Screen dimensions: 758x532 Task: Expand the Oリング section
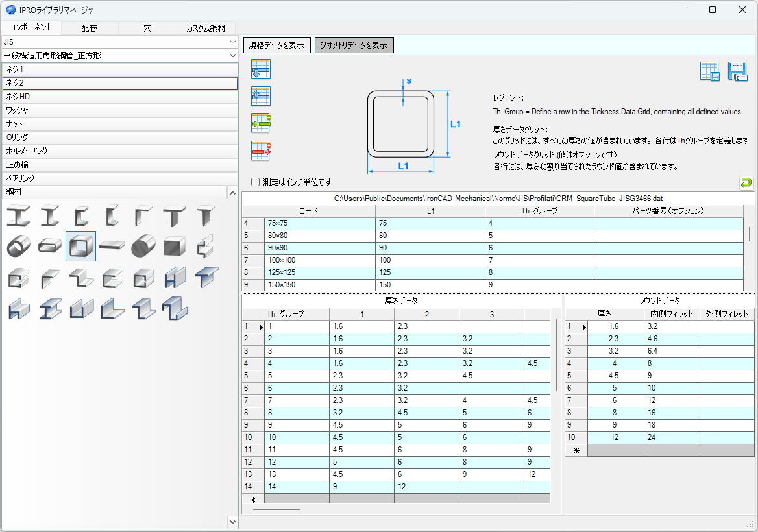[x=120, y=138]
